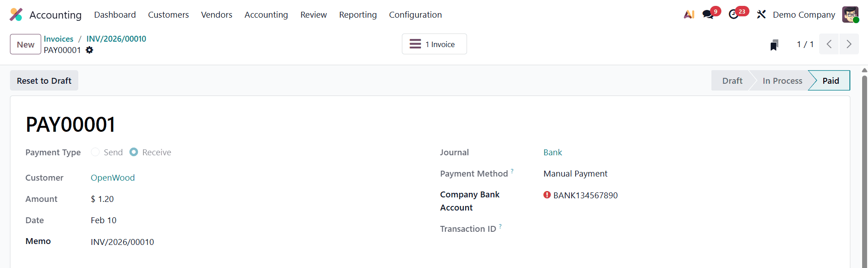Screen dimensions: 868x268
Task: Go to next record with right arrow
Action: [849, 44]
